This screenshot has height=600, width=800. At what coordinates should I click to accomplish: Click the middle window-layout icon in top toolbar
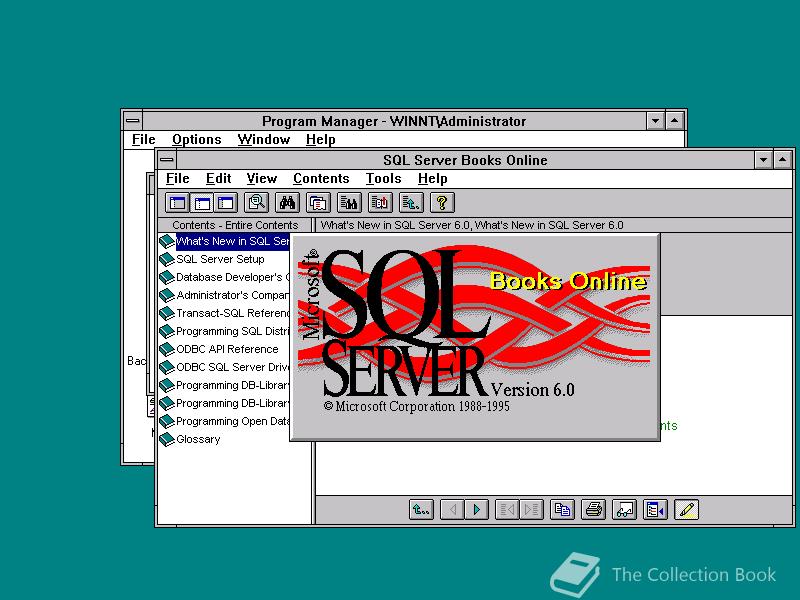tap(202, 203)
